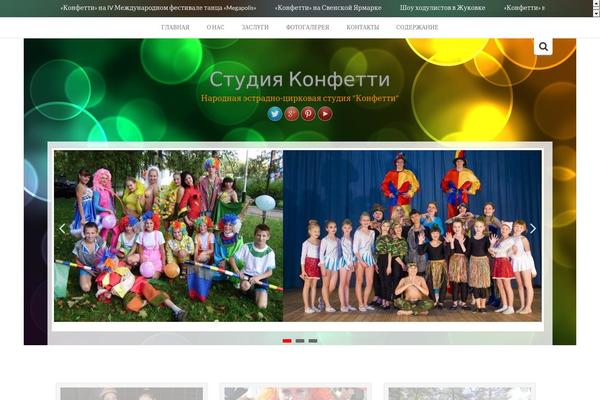Open news link Шоу ходулистов в Жуковке
Image resolution: width=600 pixels, height=400 pixels.
tap(442, 8)
